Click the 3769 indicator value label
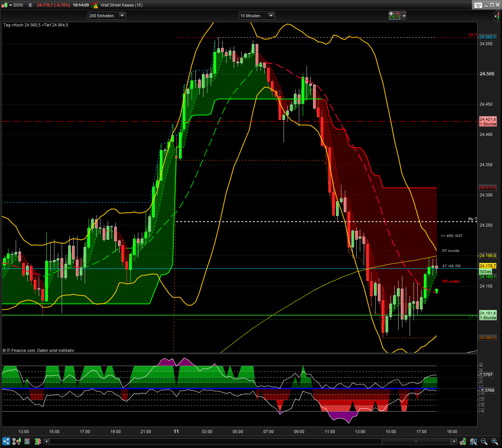 pos(488,391)
